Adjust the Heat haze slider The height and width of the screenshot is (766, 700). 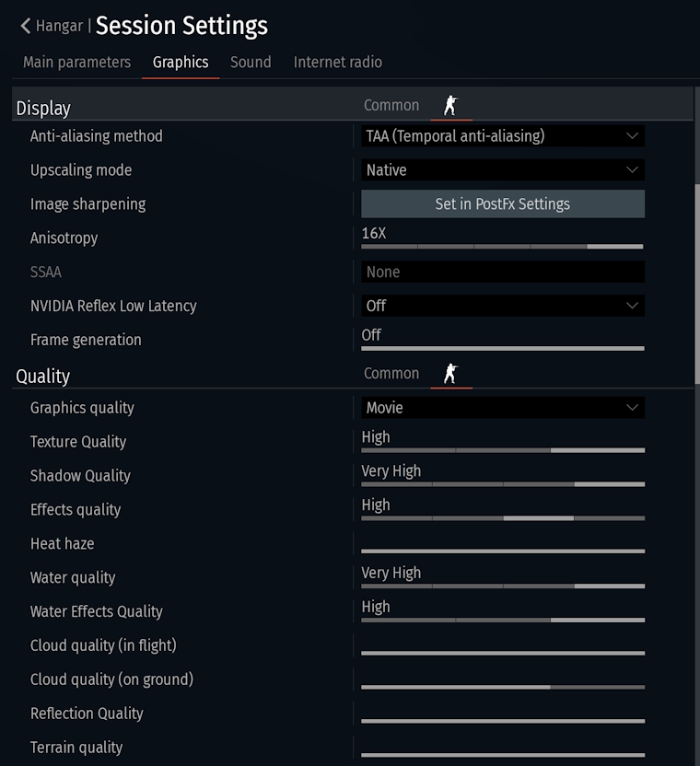point(503,551)
